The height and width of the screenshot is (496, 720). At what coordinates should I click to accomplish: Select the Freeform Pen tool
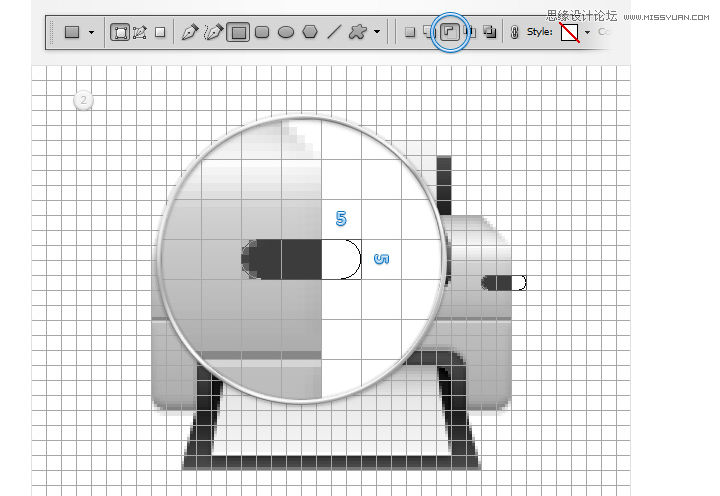[214, 32]
